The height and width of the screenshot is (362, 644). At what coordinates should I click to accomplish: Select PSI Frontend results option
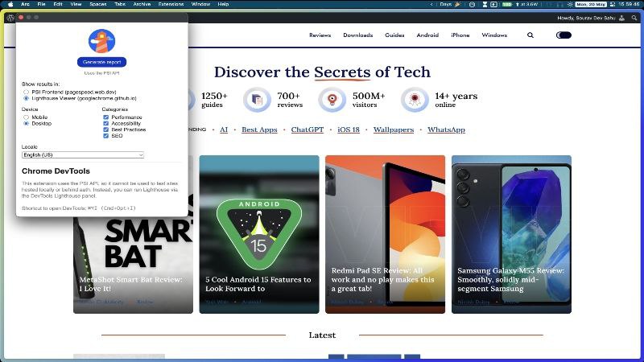coord(27,93)
